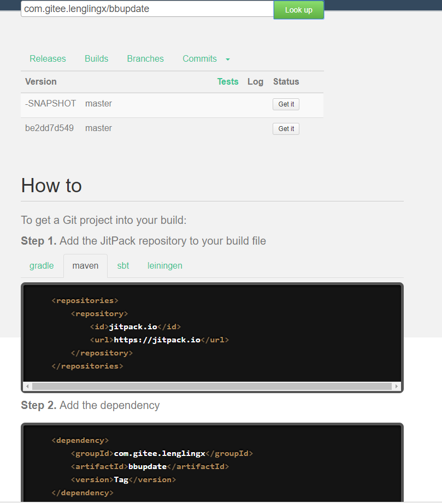Click the left arrow of code scrollbar
442x504 pixels.
pos(28,386)
